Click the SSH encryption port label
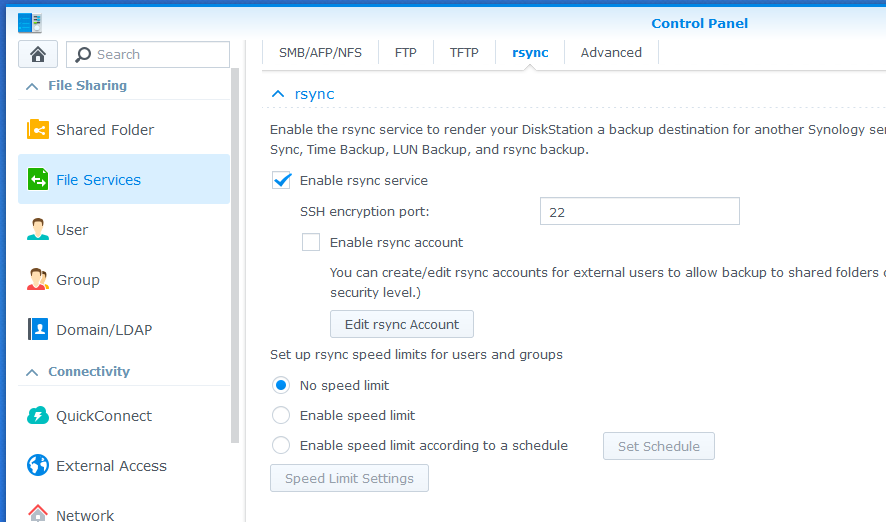 click(364, 211)
